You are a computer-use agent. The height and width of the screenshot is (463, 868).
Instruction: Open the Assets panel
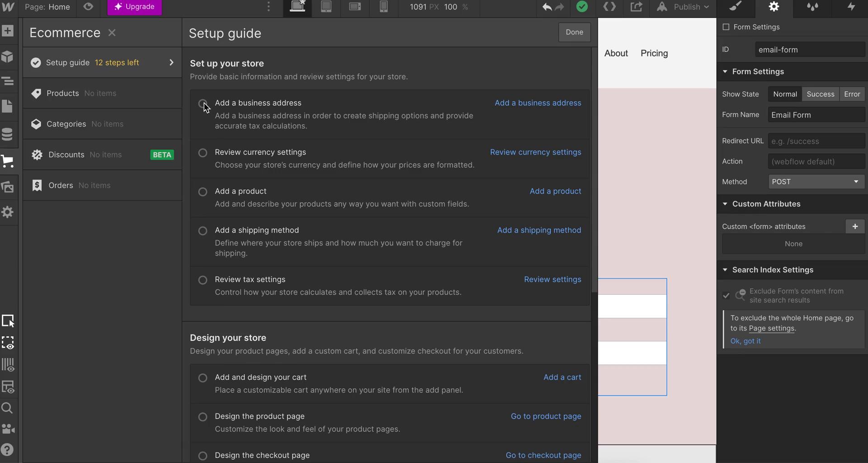[8, 187]
